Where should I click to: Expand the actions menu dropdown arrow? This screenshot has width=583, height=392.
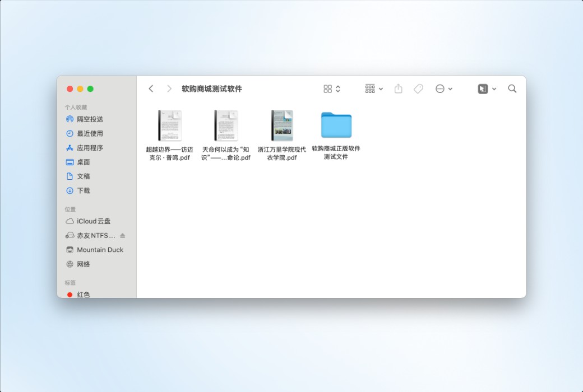[450, 89]
